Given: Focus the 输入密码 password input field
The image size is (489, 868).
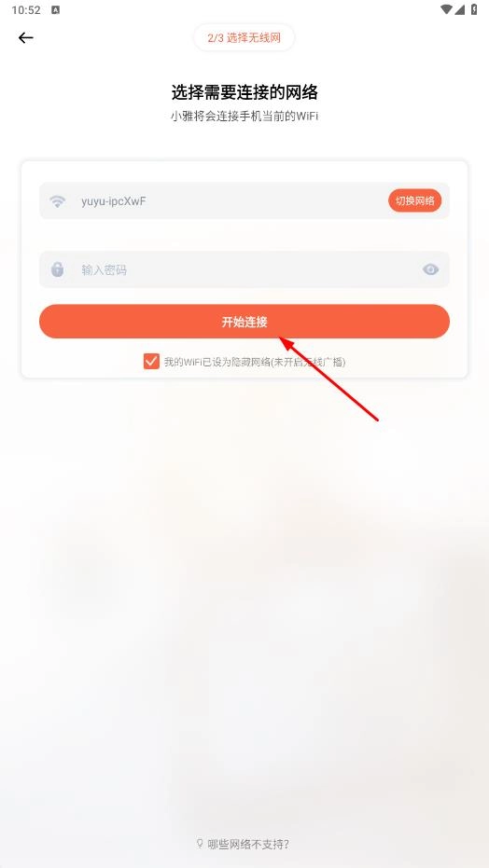Looking at the screenshot, I should [x=244, y=269].
